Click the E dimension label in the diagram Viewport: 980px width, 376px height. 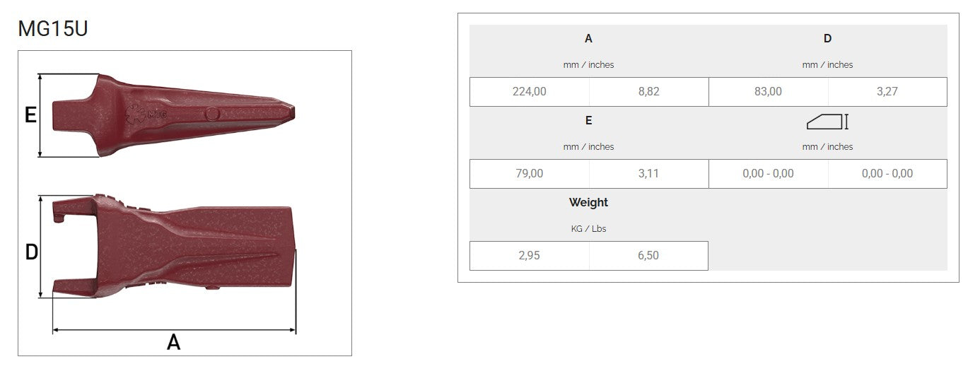(30, 114)
